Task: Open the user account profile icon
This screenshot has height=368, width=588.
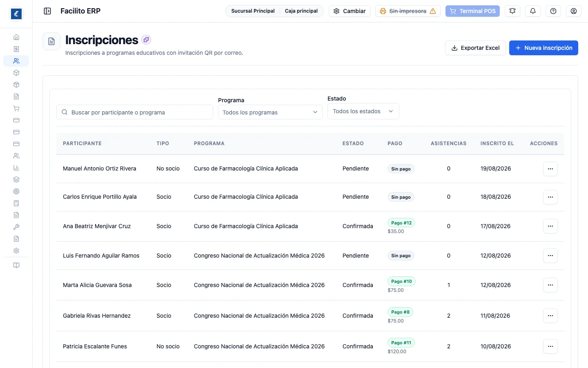Action: [x=574, y=11]
